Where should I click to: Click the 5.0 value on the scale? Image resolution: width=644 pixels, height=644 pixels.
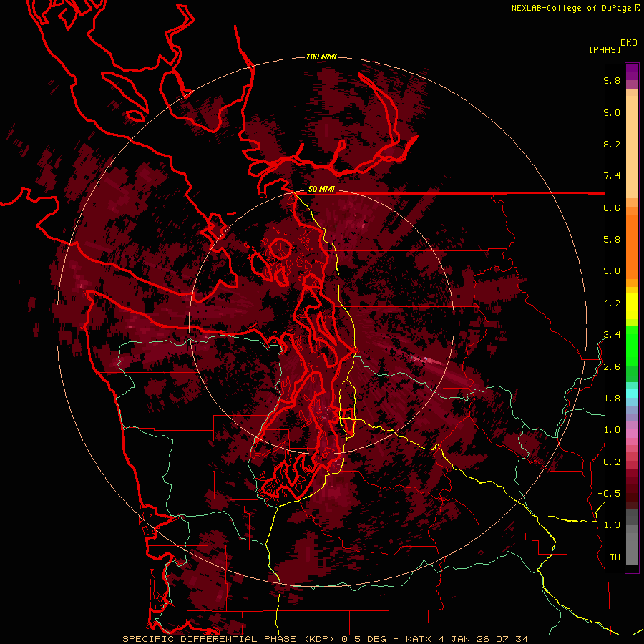click(612, 271)
